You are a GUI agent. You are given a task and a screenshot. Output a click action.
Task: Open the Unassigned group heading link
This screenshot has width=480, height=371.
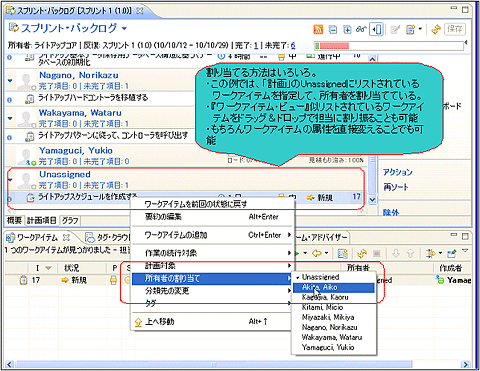pyautogui.click(x=65, y=174)
